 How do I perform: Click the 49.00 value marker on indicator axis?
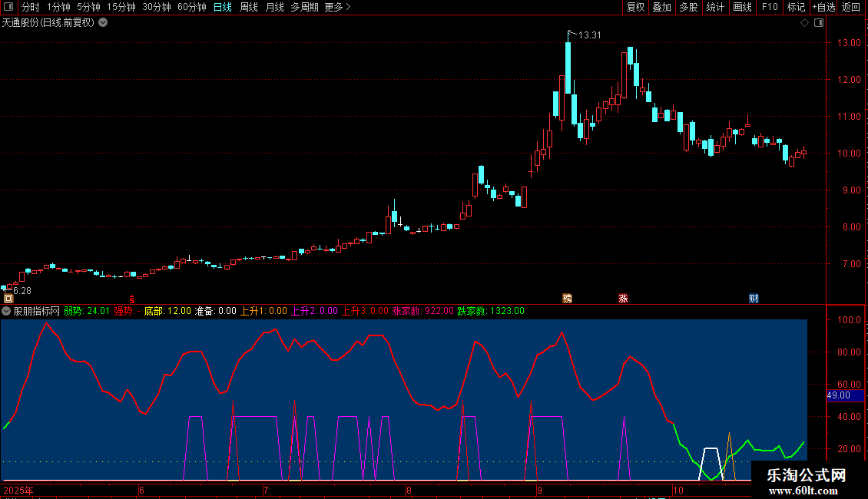(x=838, y=395)
